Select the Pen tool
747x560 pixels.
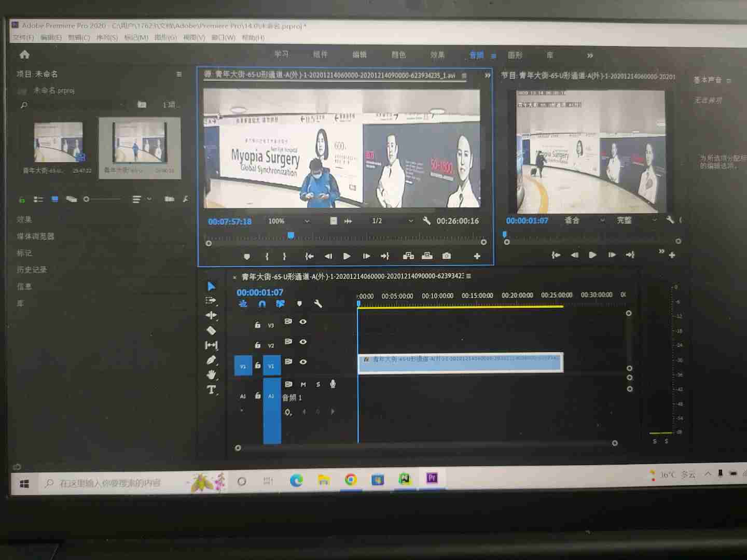coord(211,360)
